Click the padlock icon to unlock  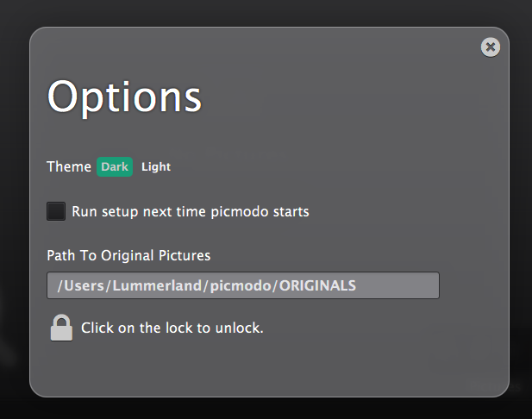tap(61, 328)
